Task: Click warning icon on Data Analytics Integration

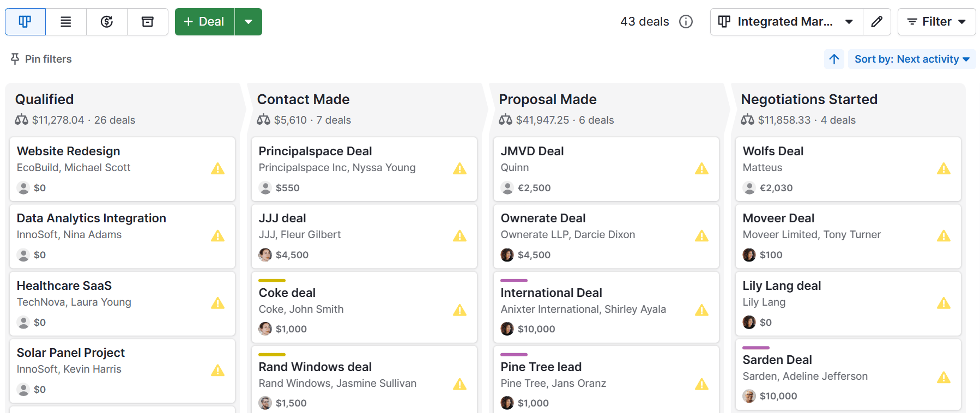Action: (218, 235)
